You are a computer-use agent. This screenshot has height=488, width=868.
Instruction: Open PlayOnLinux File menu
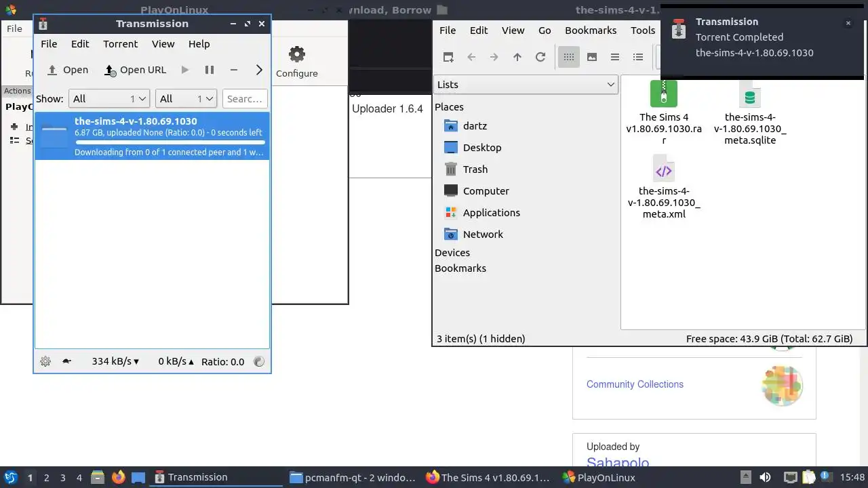14,28
